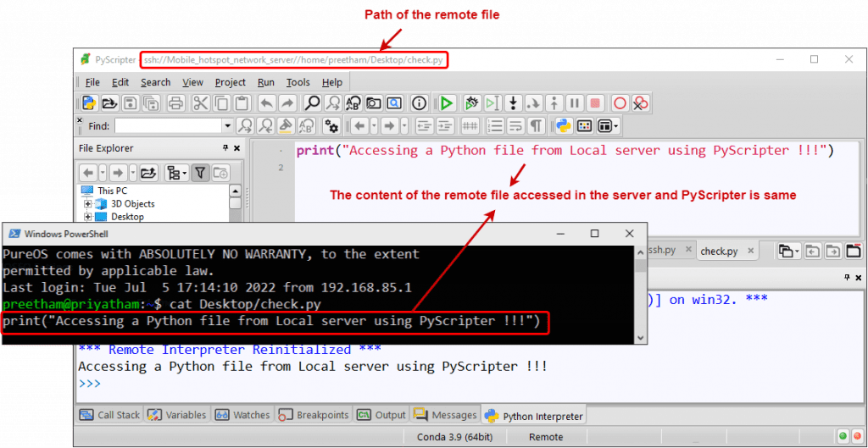Go up folder in File Explorer
868x448 pixels.
pyautogui.click(x=148, y=173)
